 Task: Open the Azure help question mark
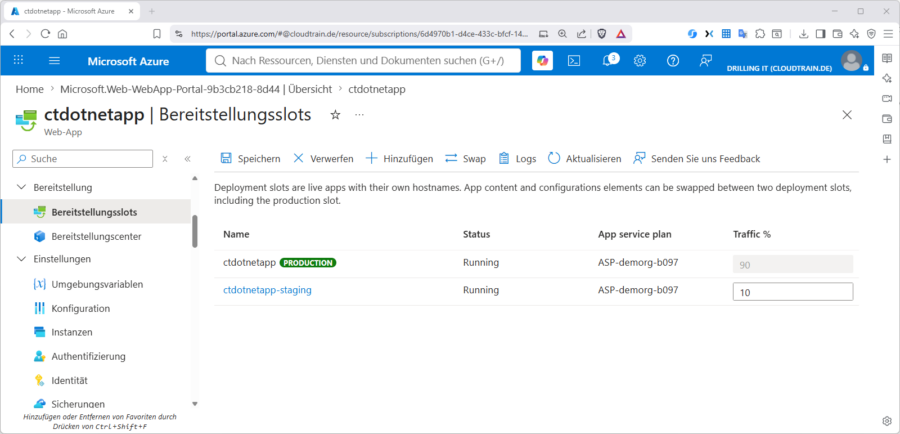pyautogui.click(x=673, y=60)
